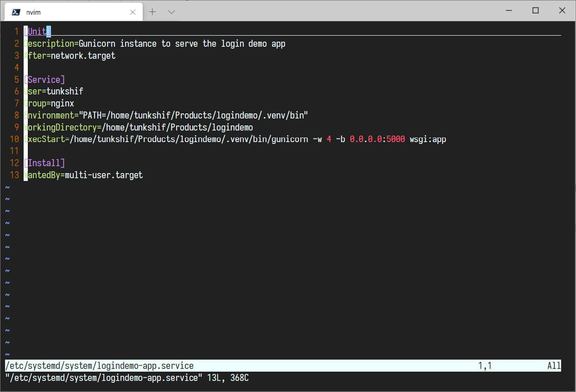
Task: Click the [Service] section header
Action: [x=44, y=80]
